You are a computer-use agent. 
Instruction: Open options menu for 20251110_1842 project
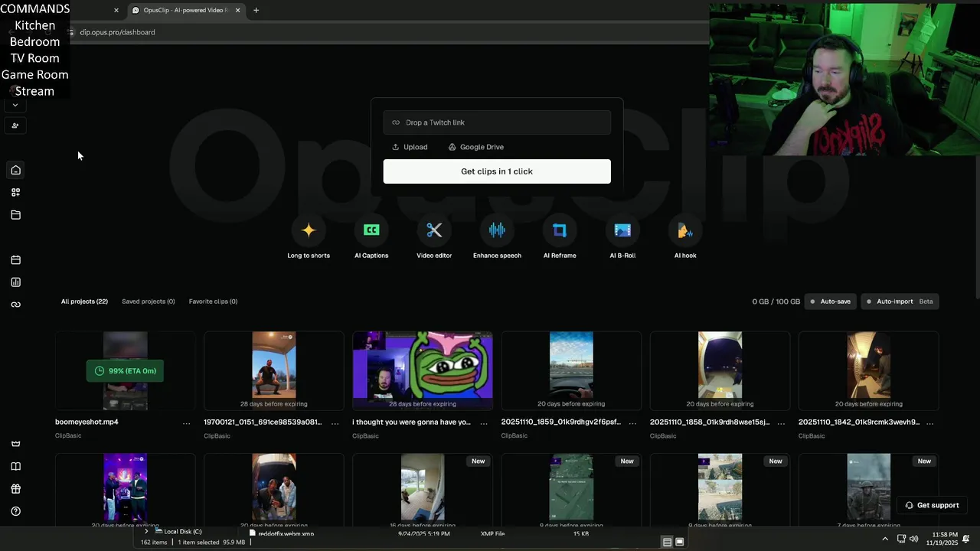coord(929,422)
